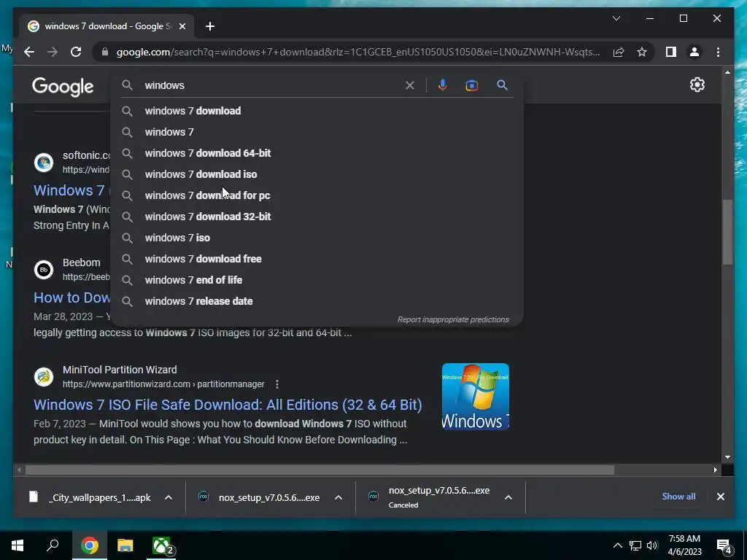Open the Xbox app on taskbar

[163, 545]
